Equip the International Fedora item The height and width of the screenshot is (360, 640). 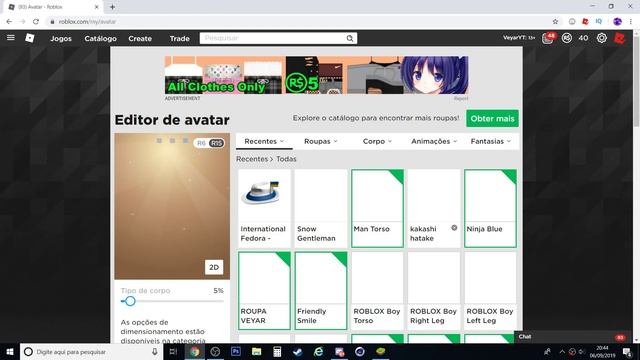click(264, 209)
